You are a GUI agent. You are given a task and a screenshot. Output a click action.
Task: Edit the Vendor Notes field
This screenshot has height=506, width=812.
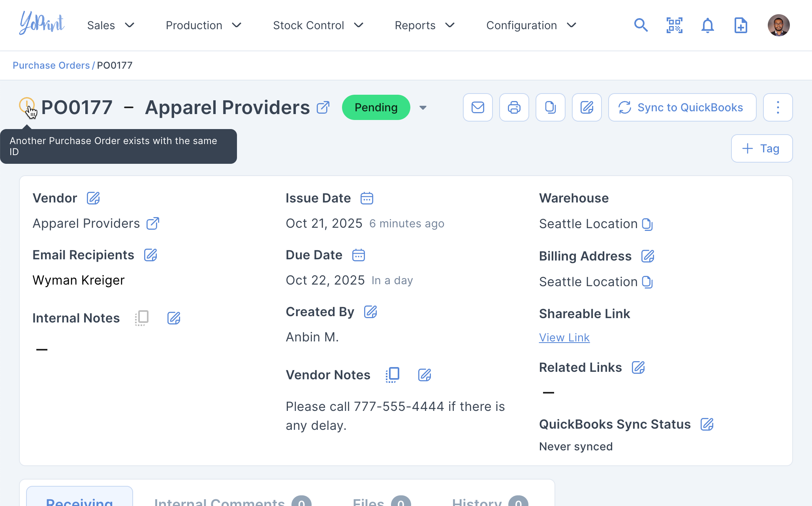pos(424,375)
